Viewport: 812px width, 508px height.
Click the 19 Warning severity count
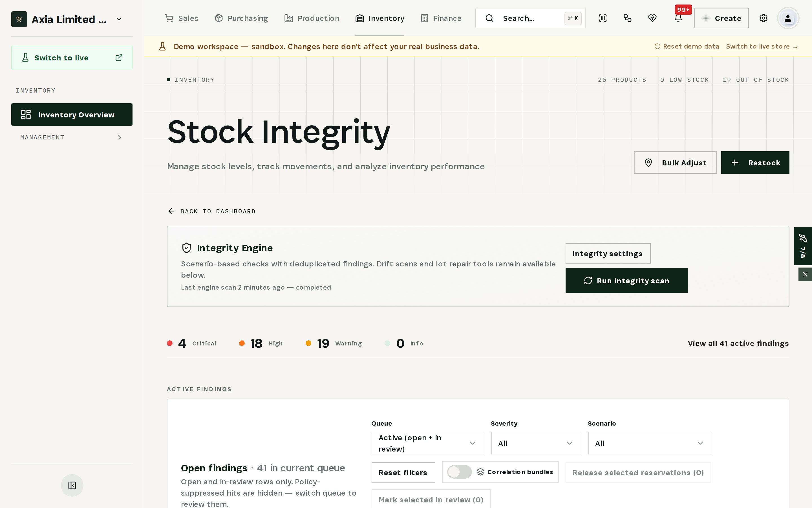[334, 343]
